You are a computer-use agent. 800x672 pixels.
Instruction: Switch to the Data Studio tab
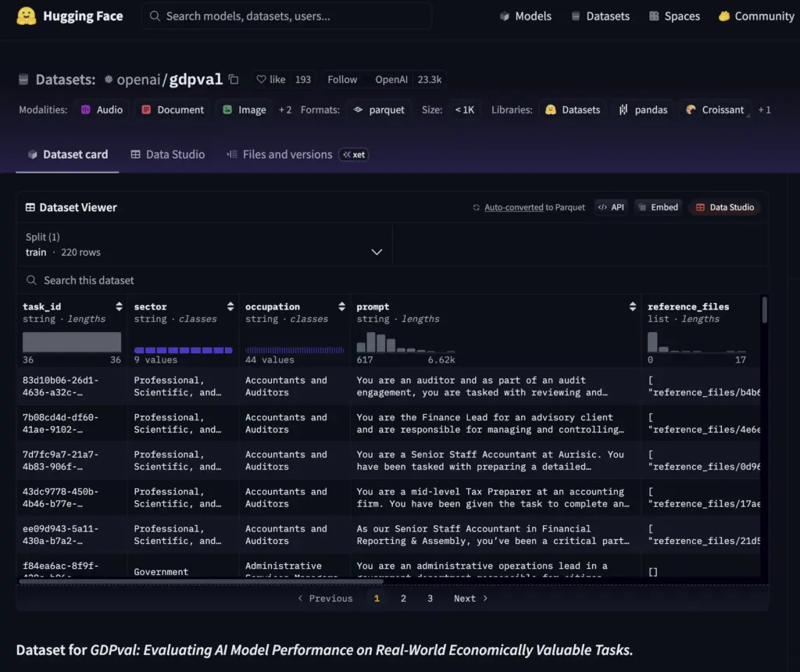[x=167, y=155]
